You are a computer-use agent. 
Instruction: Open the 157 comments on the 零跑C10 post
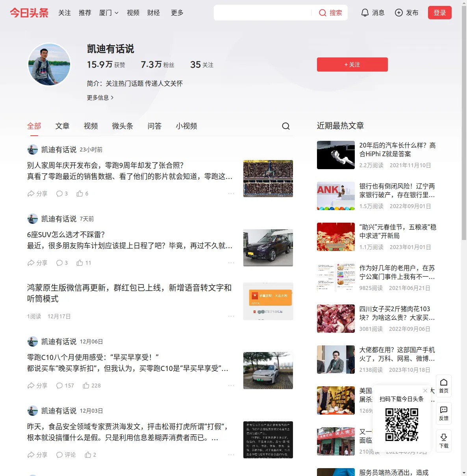[65, 386]
